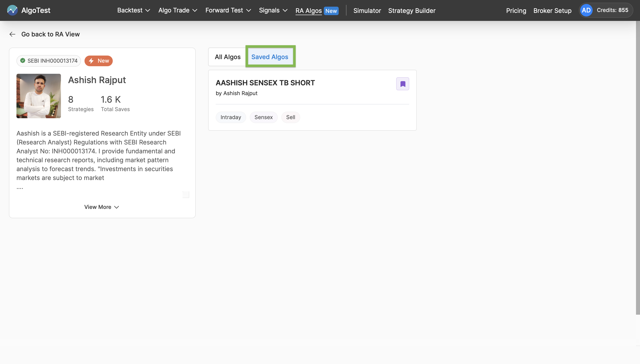The height and width of the screenshot is (364, 640).
Task: Open the Simulator page
Action: tap(367, 11)
